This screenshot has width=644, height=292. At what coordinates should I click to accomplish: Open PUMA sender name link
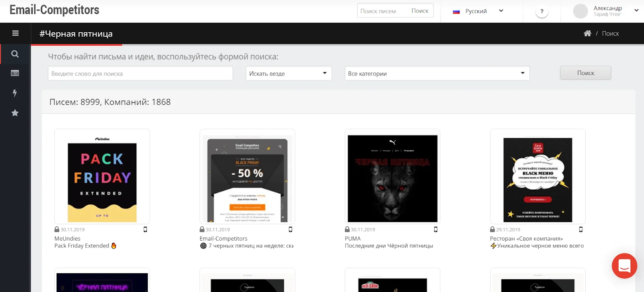[353, 239]
